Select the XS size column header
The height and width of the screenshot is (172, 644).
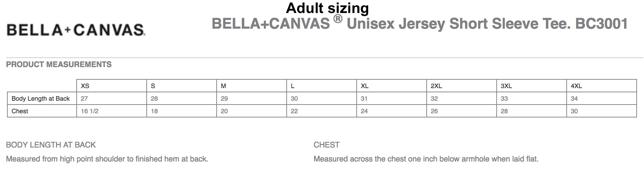click(85, 86)
